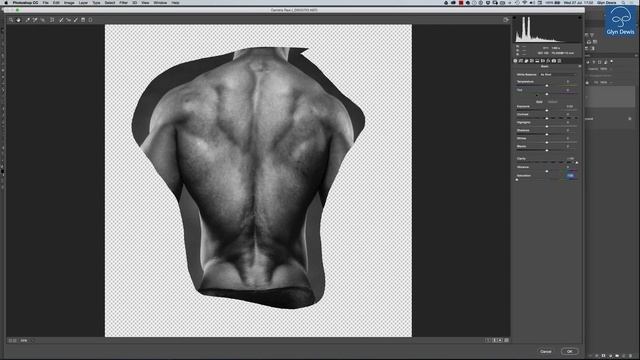Click the before/after preview mode icon

click(x=488, y=340)
